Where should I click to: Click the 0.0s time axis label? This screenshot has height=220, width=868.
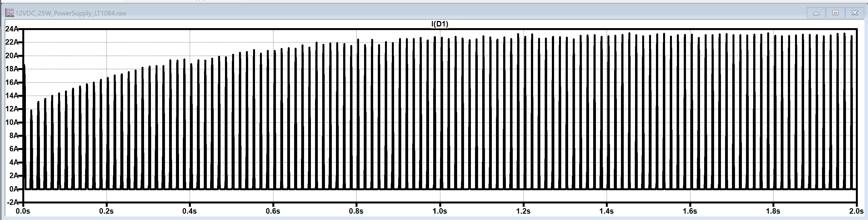click(x=23, y=211)
